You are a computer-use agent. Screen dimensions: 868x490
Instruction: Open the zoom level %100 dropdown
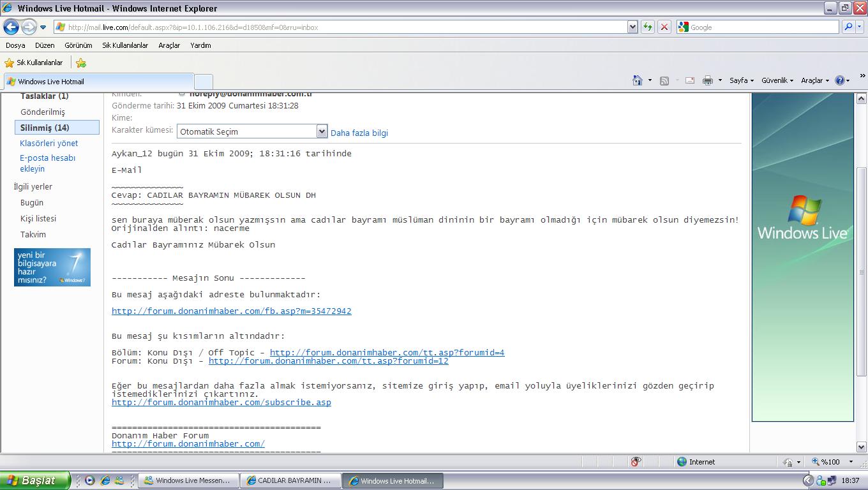click(x=833, y=461)
